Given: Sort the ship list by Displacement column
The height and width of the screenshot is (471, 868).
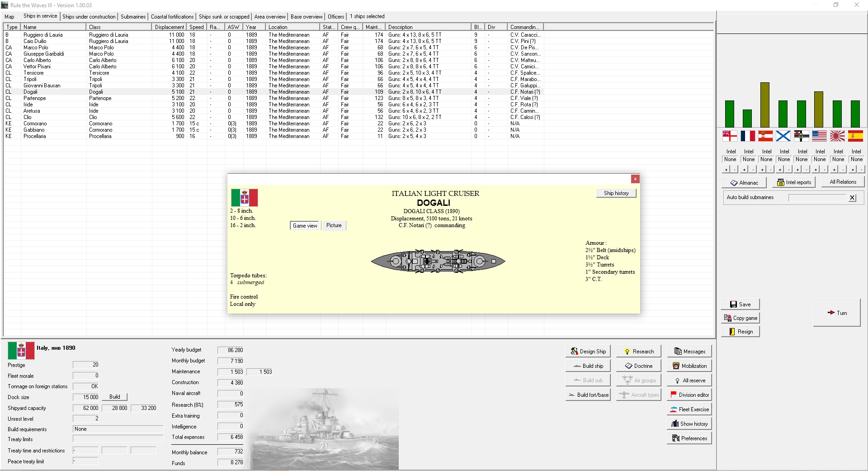Looking at the screenshot, I should click(x=169, y=27).
